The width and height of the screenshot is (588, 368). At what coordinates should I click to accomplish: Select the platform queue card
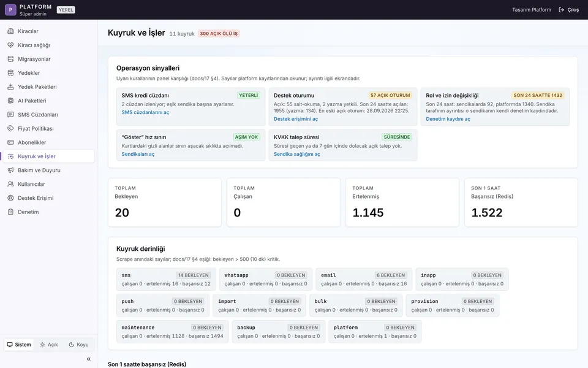pos(375,332)
